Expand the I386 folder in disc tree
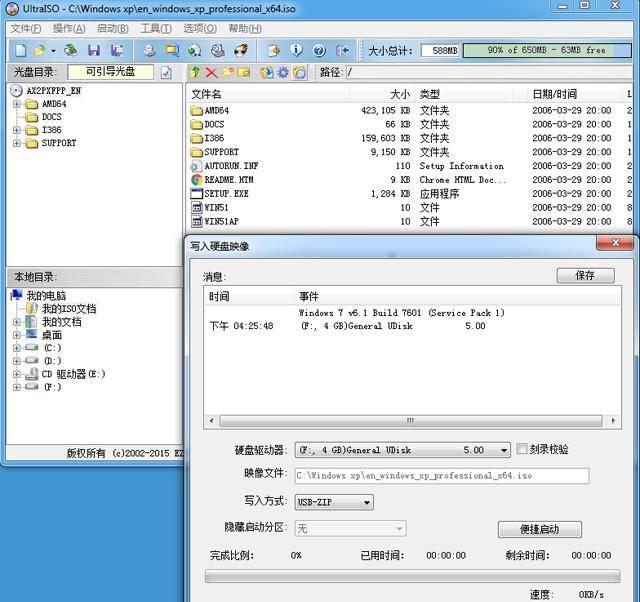 [x=17, y=130]
